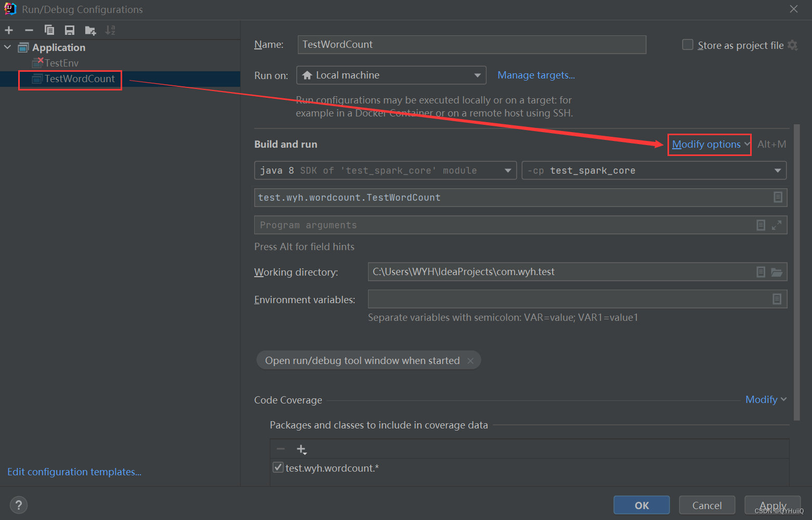812x520 pixels.
Task: Browse for working directory folder
Action: click(x=777, y=272)
